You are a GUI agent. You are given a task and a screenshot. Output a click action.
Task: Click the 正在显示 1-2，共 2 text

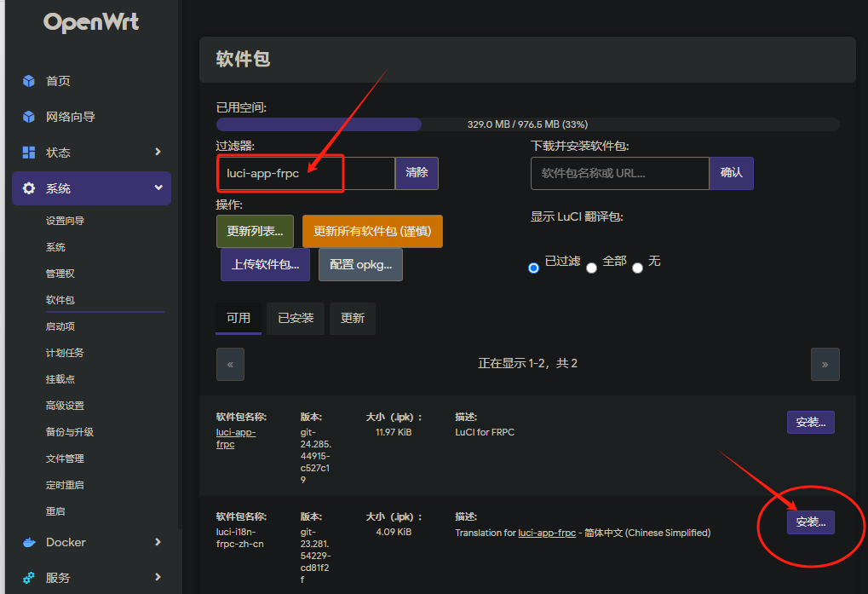pos(527,363)
